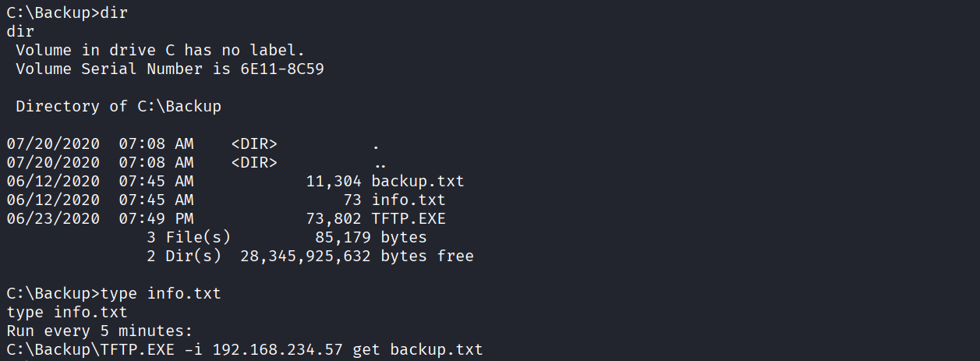Click the single-dot current directory entry
The image size is (980, 361).
pyautogui.click(x=377, y=144)
